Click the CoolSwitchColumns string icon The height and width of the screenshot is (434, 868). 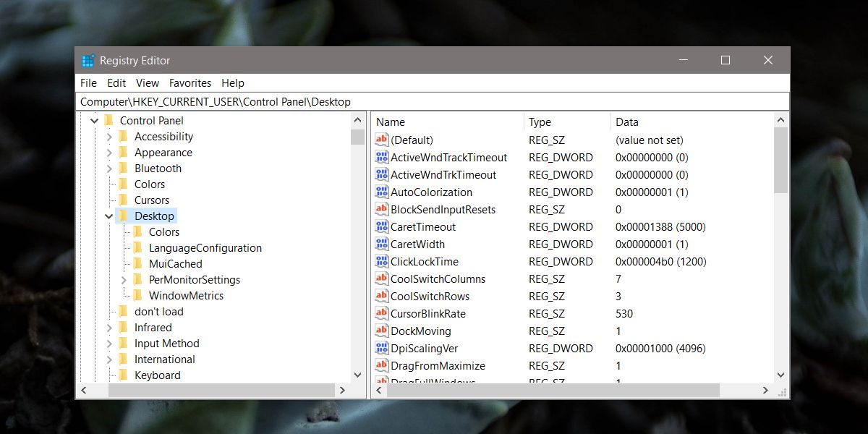pos(382,278)
